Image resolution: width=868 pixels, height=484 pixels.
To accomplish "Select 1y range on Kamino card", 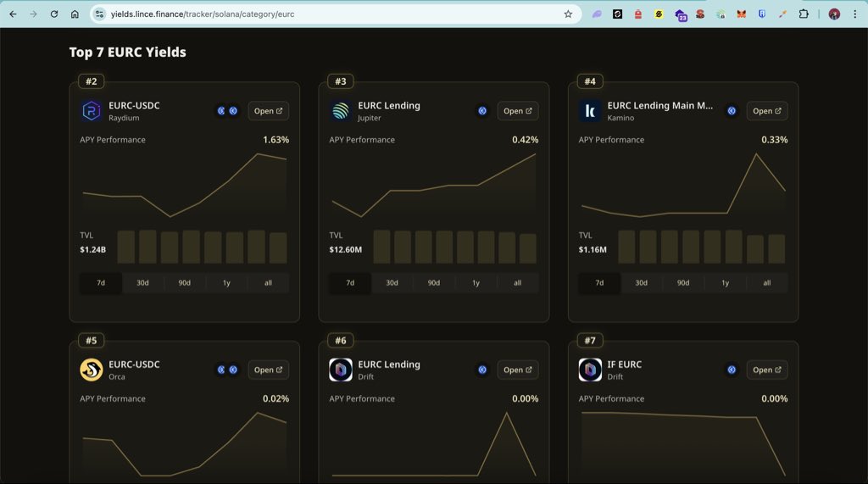I will coord(726,283).
